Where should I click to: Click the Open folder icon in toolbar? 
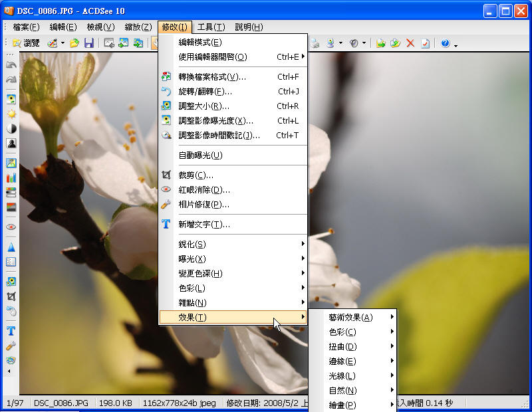pos(74,43)
